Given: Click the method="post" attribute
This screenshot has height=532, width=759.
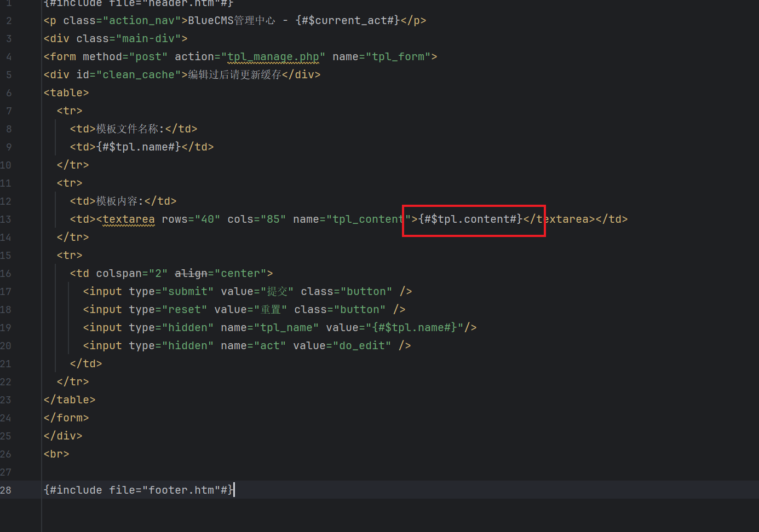Looking at the screenshot, I should pyautogui.click(x=125, y=57).
